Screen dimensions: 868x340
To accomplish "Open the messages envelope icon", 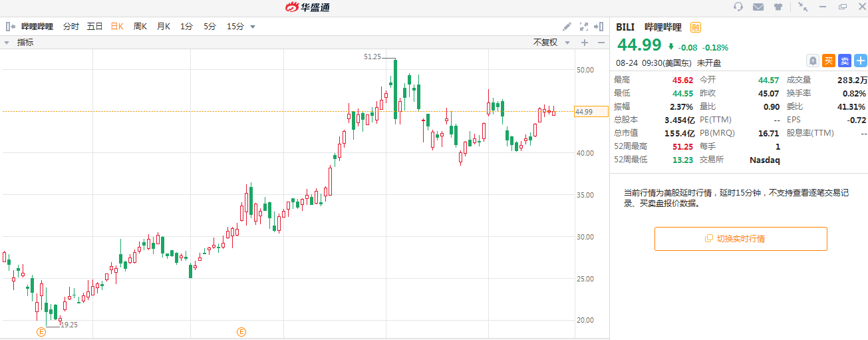I will click(758, 7).
